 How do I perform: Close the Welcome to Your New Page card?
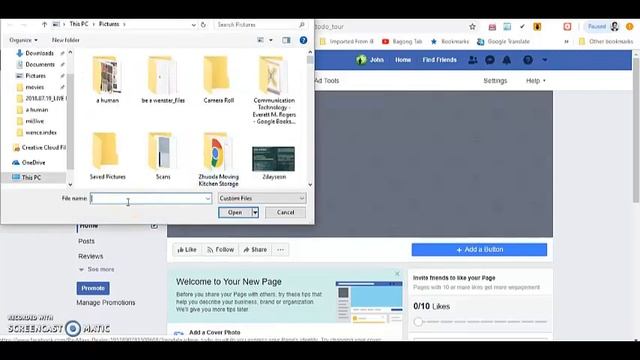click(397, 273)
